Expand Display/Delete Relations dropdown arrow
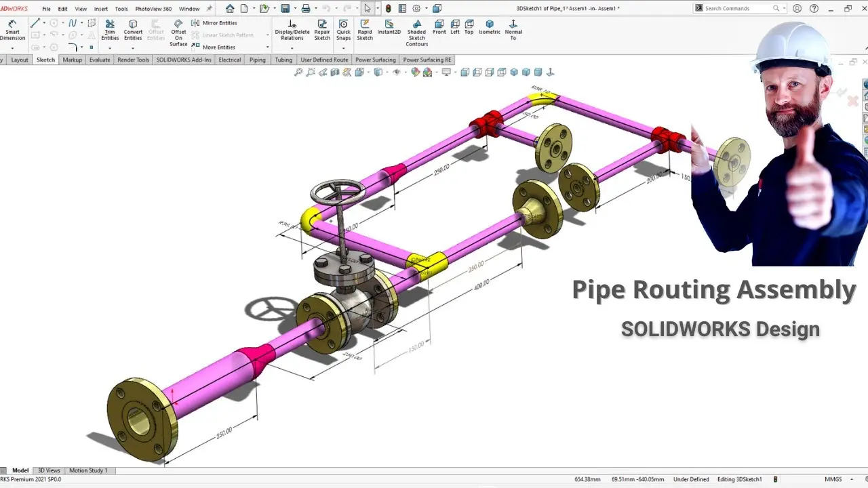 (x=292, y=48)
